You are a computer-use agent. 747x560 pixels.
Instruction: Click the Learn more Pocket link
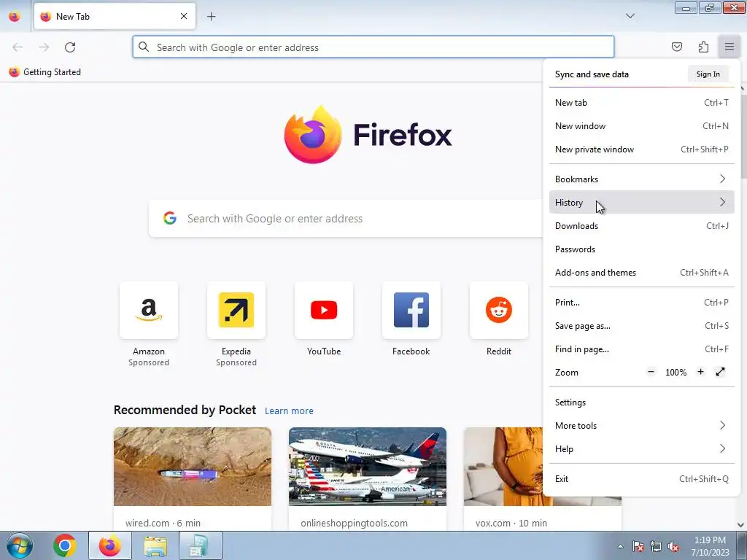click(x=289, y=411)
